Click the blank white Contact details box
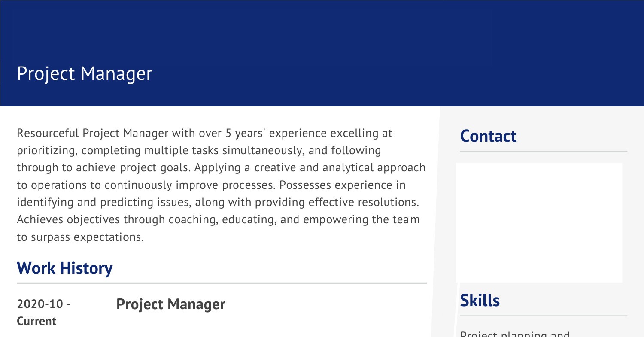Image resolution: width=644 pixels, height=337 pixels. (x=539, y=222)
